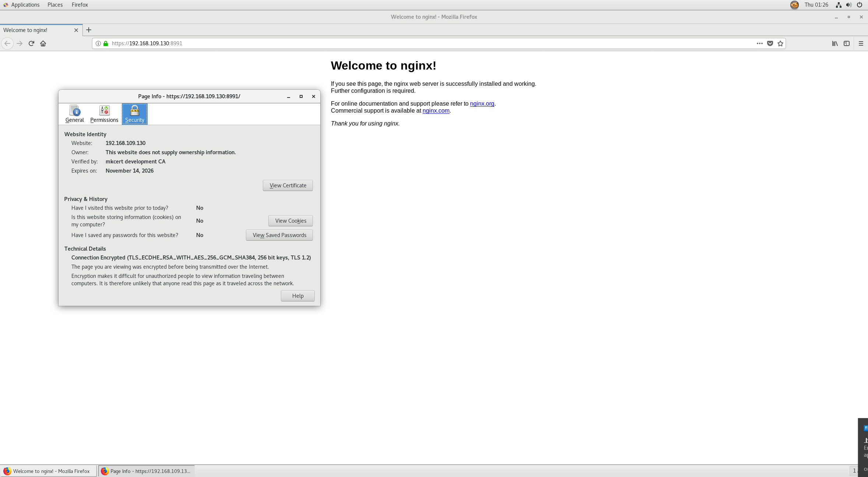The image size is (868, 477).
Task: Click the View Certificate button
Action: pos(288,185)
